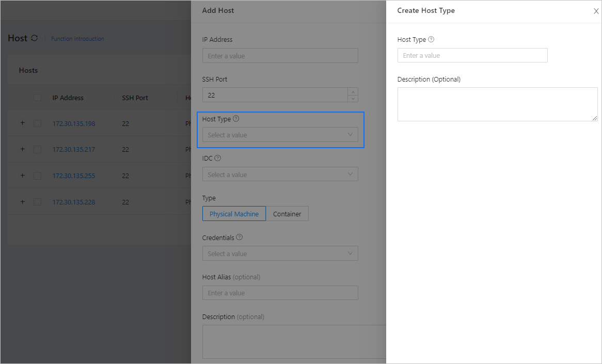Click help icon next to Host Type in Add Host

click(x=236, y=119)
